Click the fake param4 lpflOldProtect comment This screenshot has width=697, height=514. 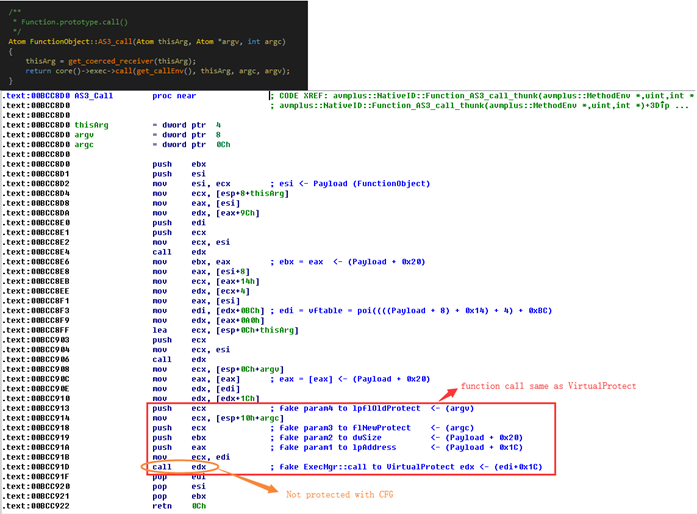click(x=372, y=409)
